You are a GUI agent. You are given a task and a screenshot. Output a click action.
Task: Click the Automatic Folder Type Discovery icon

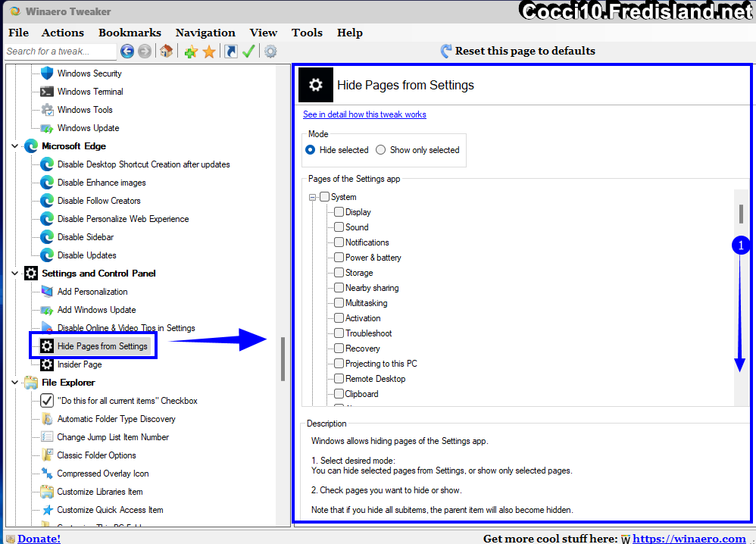[x=47, y=419]
